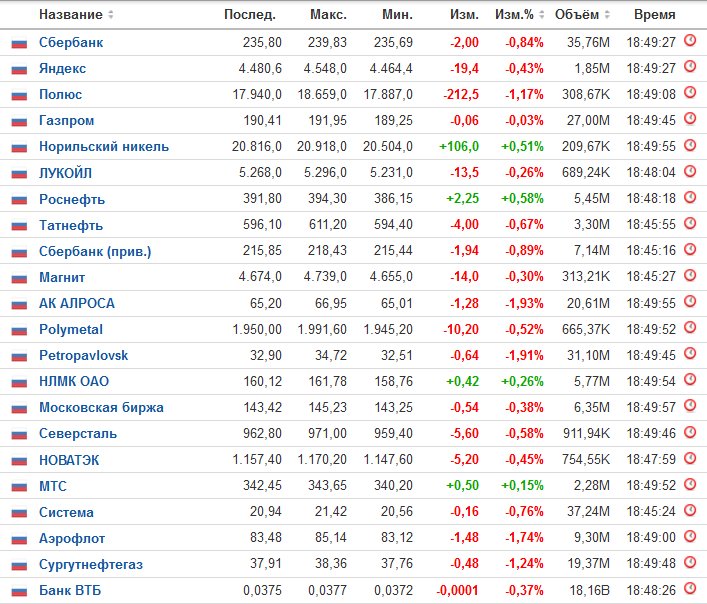Open the НОВАТЭК stock link
This screenshot has height=604, width=707.
[69, 460]
